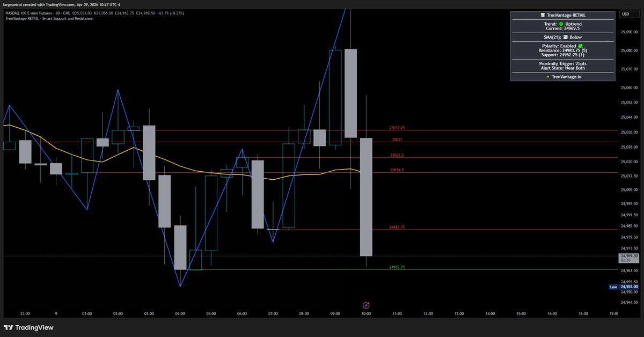
Task: Click the Resistance: 24983.75 (5) panel text
Action: (x=562, y=50)
